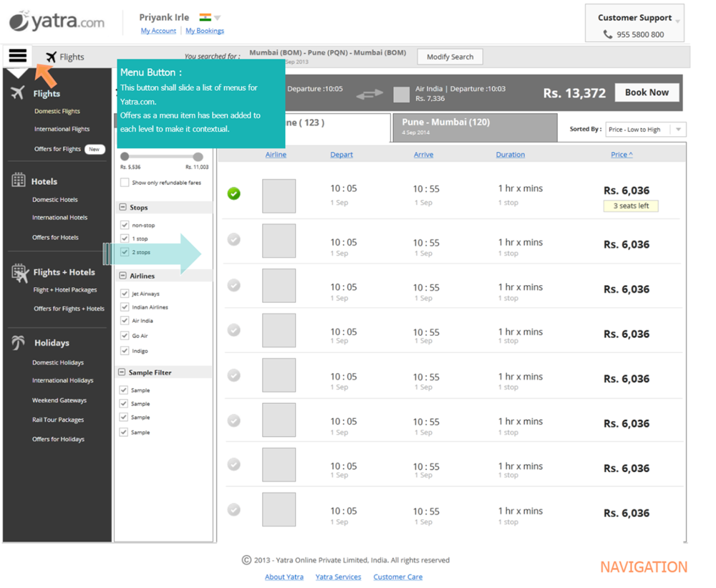Open Offers for Flights menu item
This screenshot has width=716, height=588.
pos(57,148)
